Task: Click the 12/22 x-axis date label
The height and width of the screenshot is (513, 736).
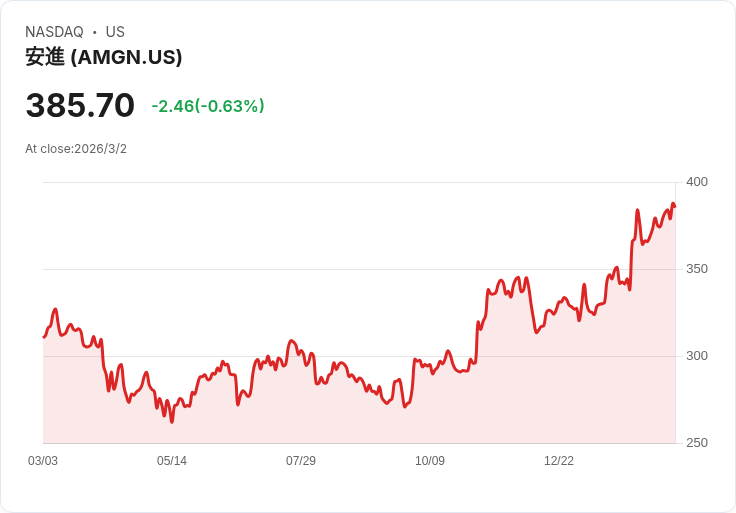Action: click(559, 461)
